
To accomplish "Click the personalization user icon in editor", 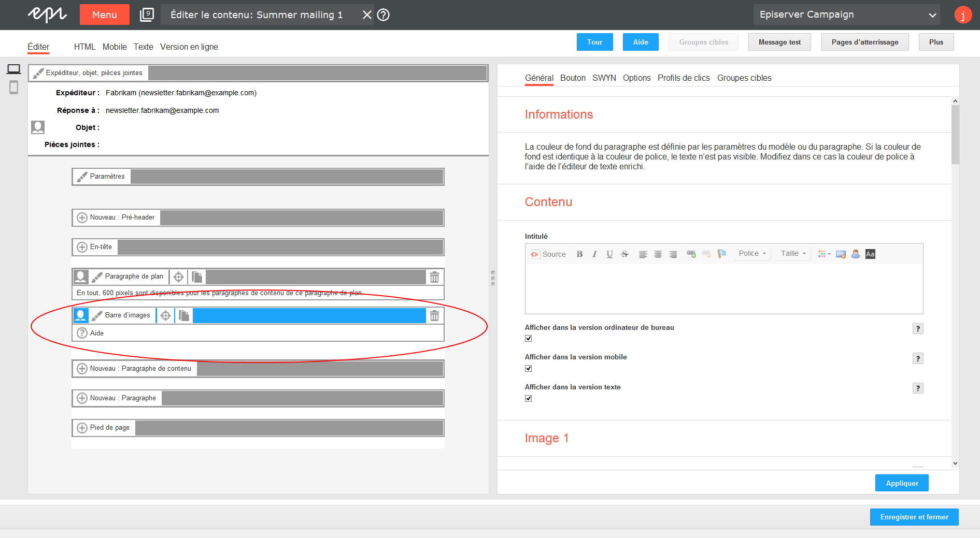I will 856,254.
